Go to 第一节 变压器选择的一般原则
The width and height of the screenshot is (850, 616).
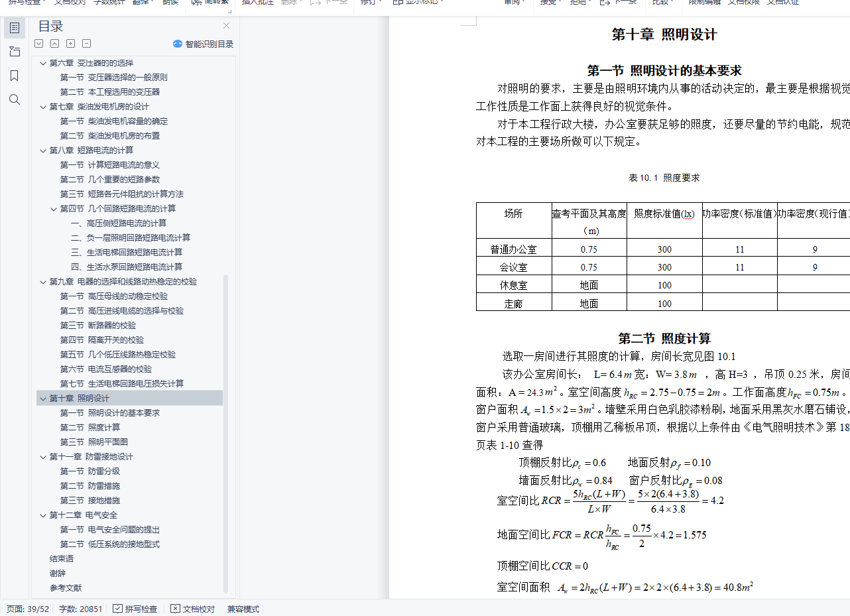[x=114, y=78]
